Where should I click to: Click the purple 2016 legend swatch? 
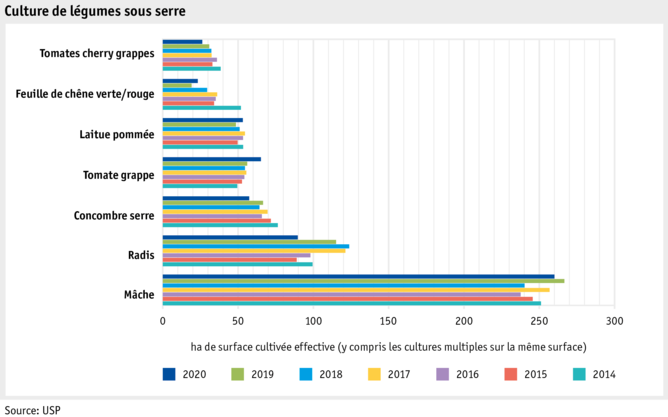point(443,374)
